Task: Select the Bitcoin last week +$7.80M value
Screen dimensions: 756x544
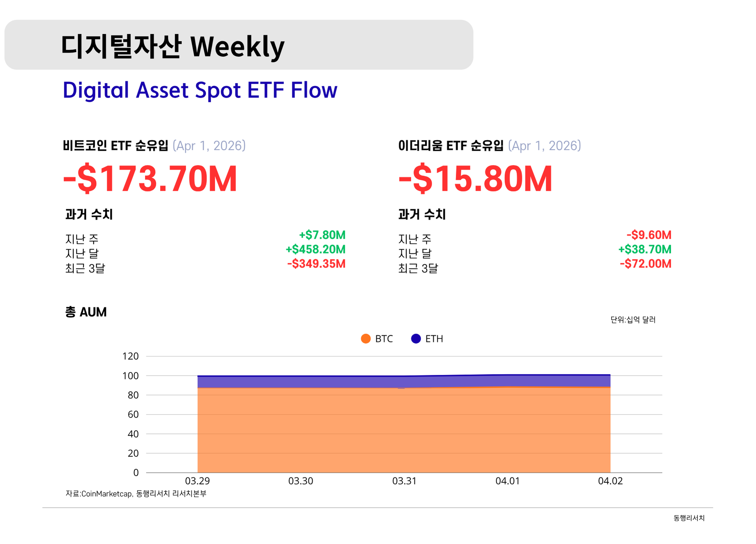Action: tap(322, 235)
